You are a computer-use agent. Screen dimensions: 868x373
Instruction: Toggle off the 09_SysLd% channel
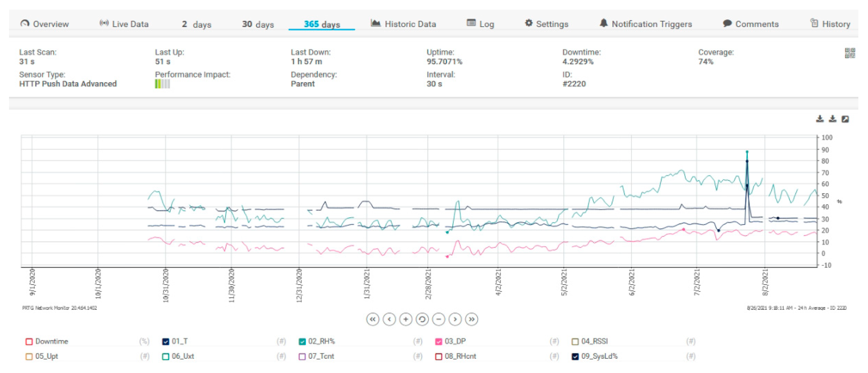575,357
